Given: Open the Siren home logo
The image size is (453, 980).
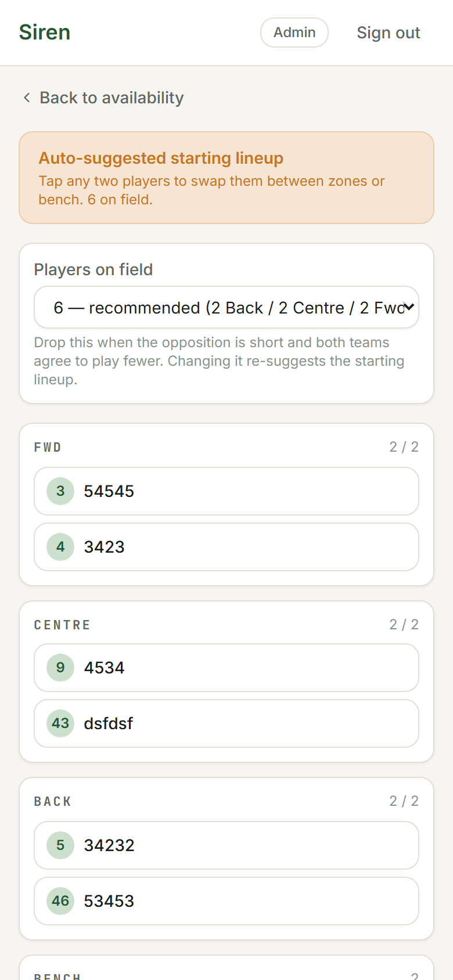Looking at the screenshot, I should (45, 33).
